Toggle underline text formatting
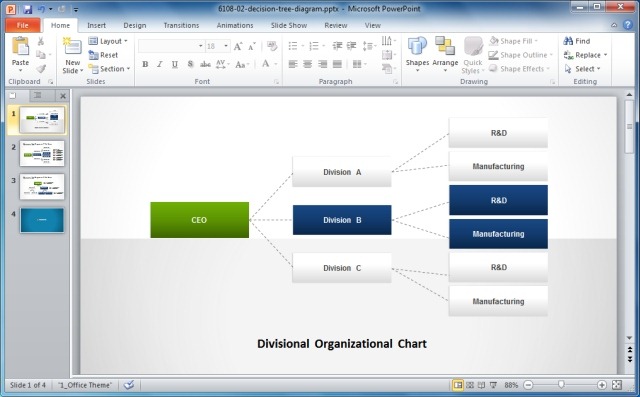The height and width of the screenshot is (397, 640). pyautogui.click(x=175, y=64)
